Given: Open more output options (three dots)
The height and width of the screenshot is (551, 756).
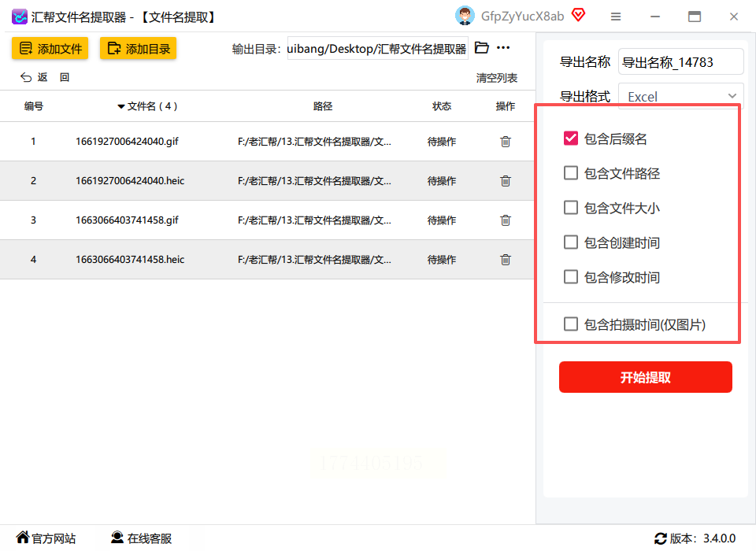Looking at the screenshot, I should pyautogui.click(x=503, y=47).
